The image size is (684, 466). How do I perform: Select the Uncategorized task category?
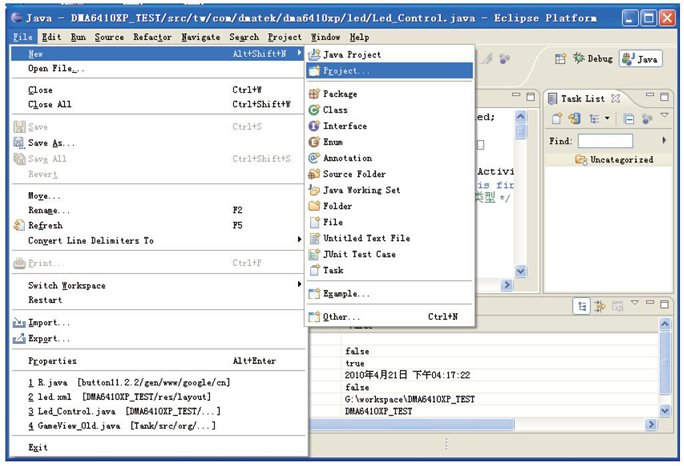point(614,160)
